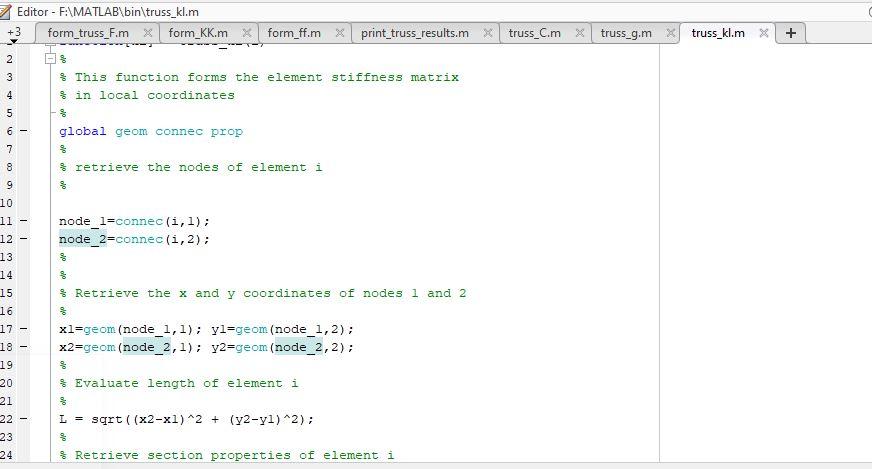Set breakpoint at line 6 dash
This screenshot has width=872, height=469.
[x=24, y=131]
